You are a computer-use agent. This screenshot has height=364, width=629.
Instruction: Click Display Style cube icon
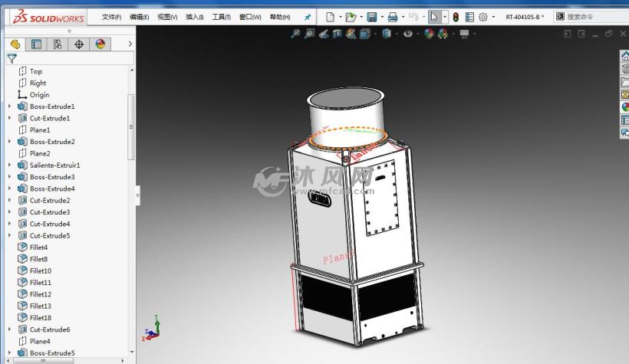(x=387, y=34)
